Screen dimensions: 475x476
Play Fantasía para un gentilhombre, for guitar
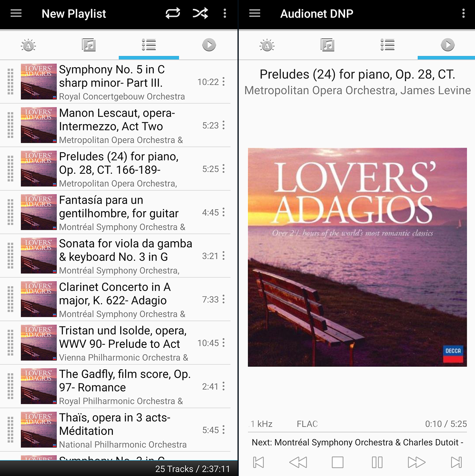(x=115, y=212)
